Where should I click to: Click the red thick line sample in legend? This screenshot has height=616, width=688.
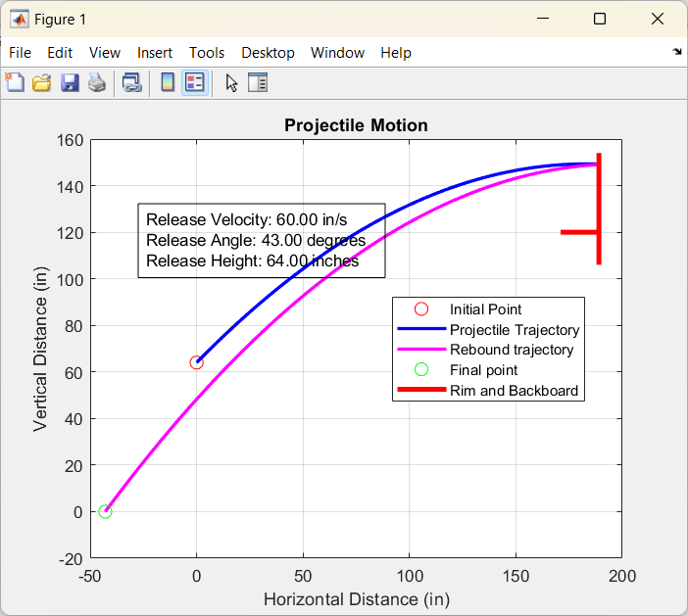pyautogui.click(x=421, y=390)
